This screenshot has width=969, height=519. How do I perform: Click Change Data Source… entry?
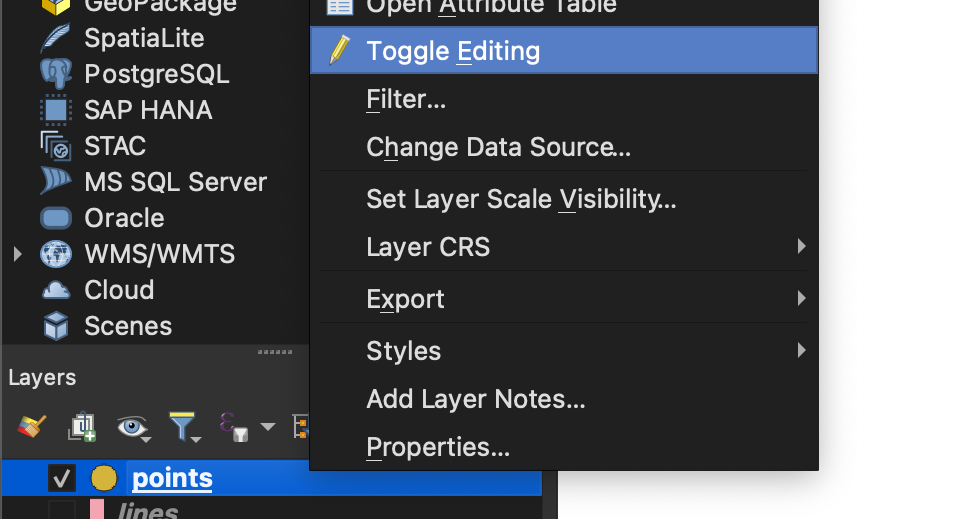tap(498, 148)
